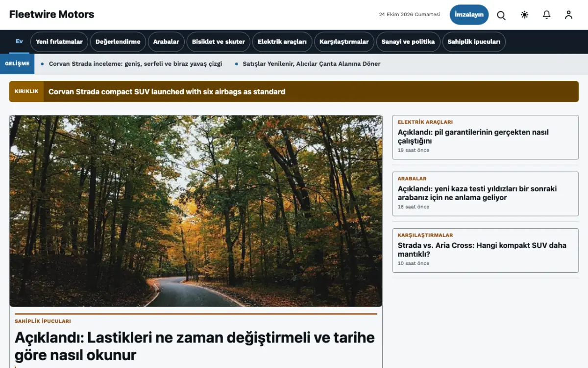Open Elektrik araçları navigation item

coord(282,42)
